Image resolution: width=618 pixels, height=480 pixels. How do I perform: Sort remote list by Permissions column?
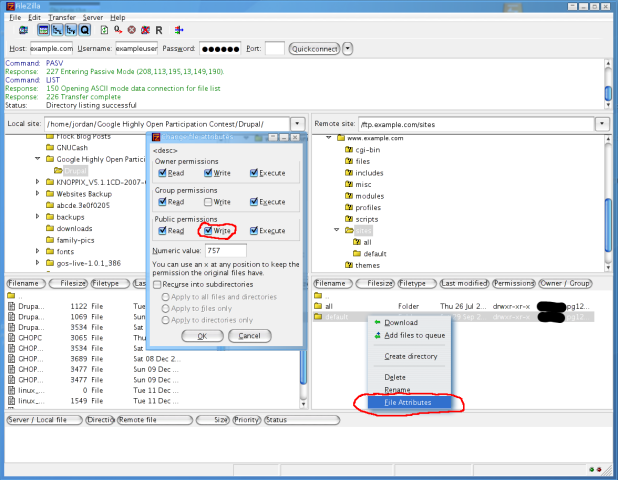(514, 283)
